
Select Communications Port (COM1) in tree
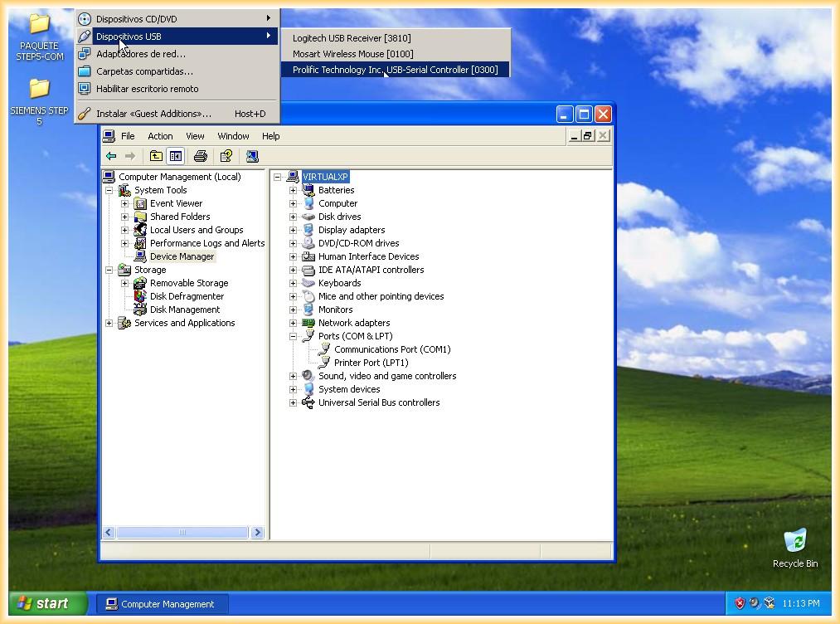(x=391, y=349)
